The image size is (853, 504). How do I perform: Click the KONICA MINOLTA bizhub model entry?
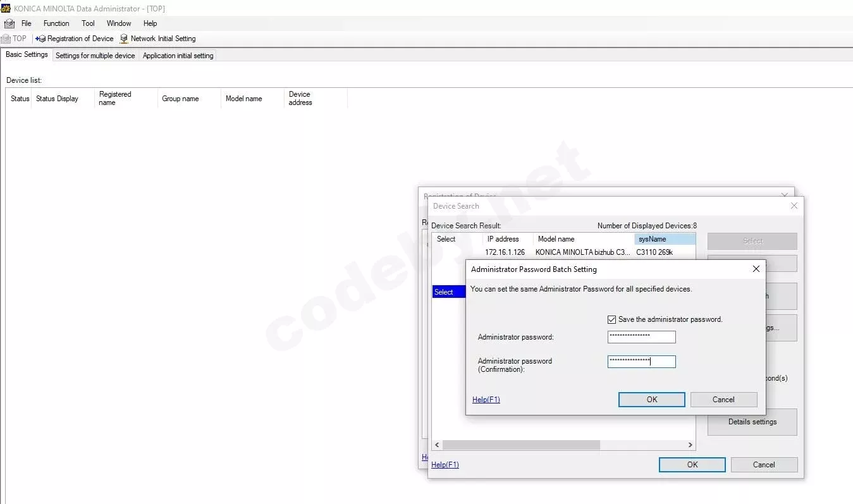[x=583, y=252]
